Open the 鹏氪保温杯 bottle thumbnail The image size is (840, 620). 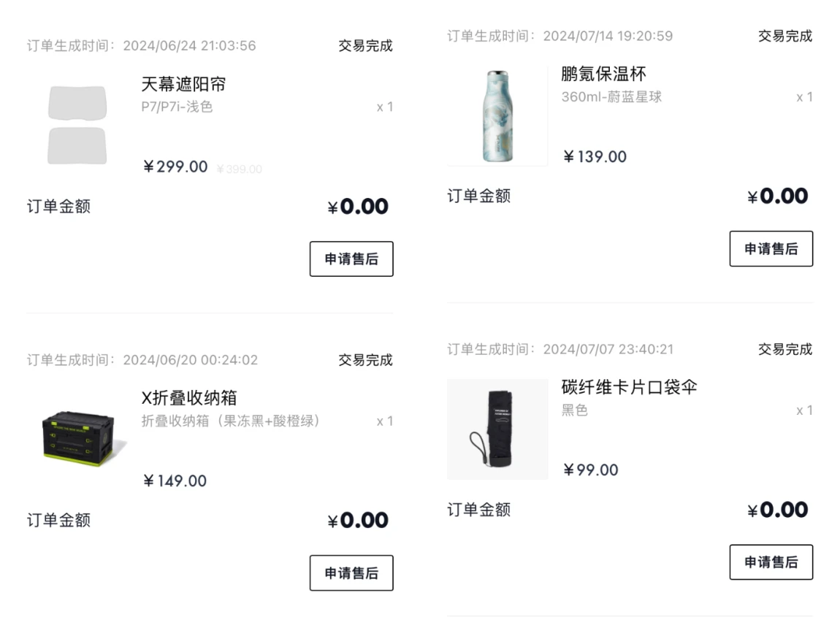(x=497, y=115)
